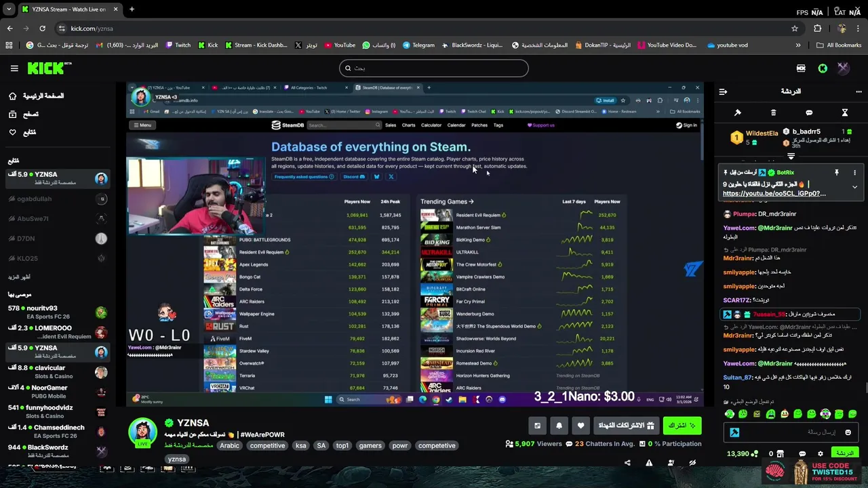868x488 pixels.
Task: Click the trash clear-chat icon
Action: [x=773, y=113]
